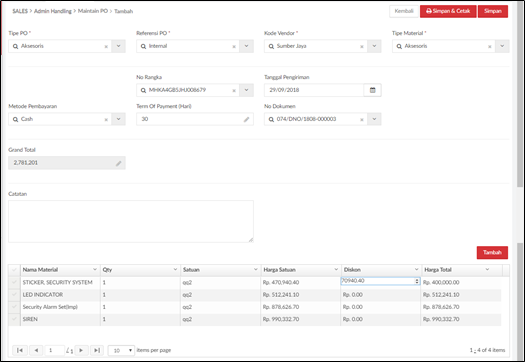Clear the No Rangka selection
Image resolution: width=525 pixels, height=362 pixels.
pos(234,90)
